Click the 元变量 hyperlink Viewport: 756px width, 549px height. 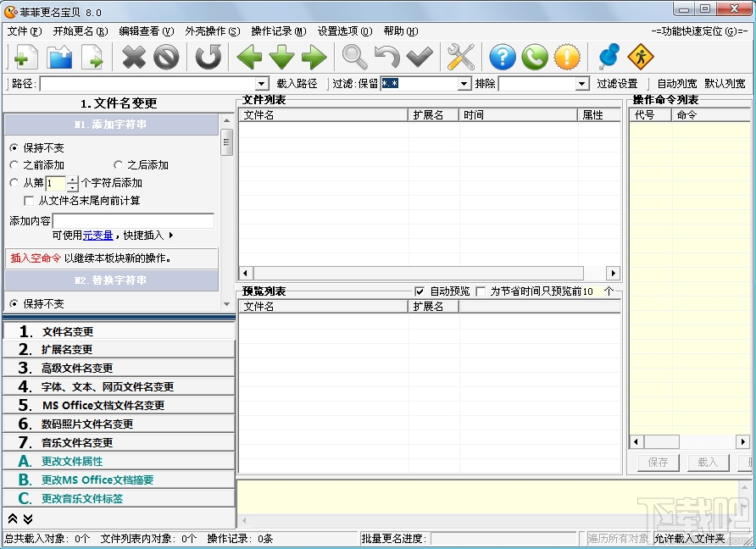click(97, 236)
